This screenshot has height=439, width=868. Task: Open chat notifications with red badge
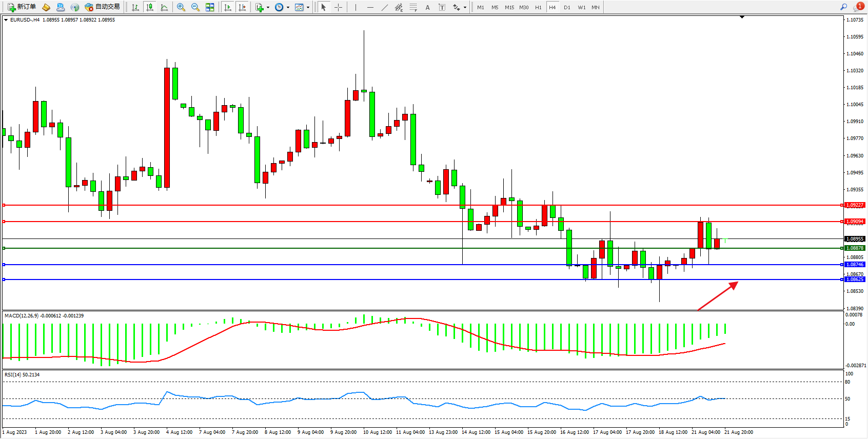(858, 7)
